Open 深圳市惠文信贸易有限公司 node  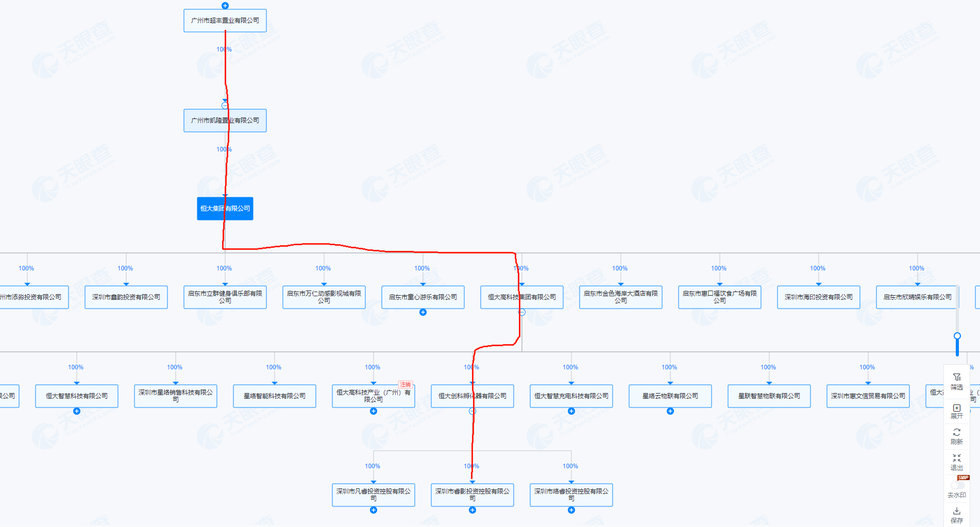[868, 396]
